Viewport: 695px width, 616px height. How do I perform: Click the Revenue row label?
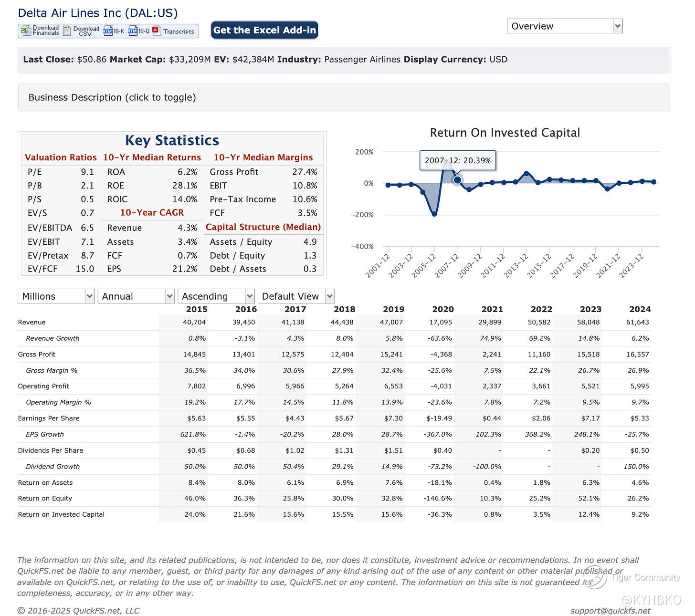point(32,322)
